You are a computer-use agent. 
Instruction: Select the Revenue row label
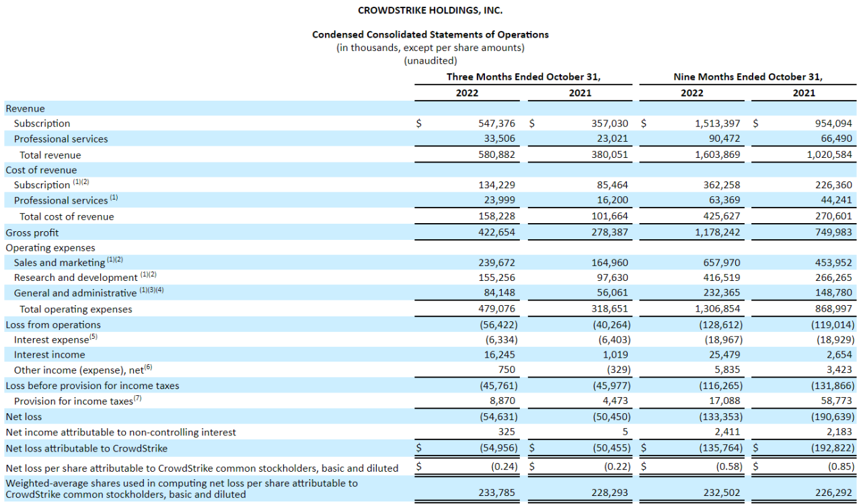click(25, 108)
